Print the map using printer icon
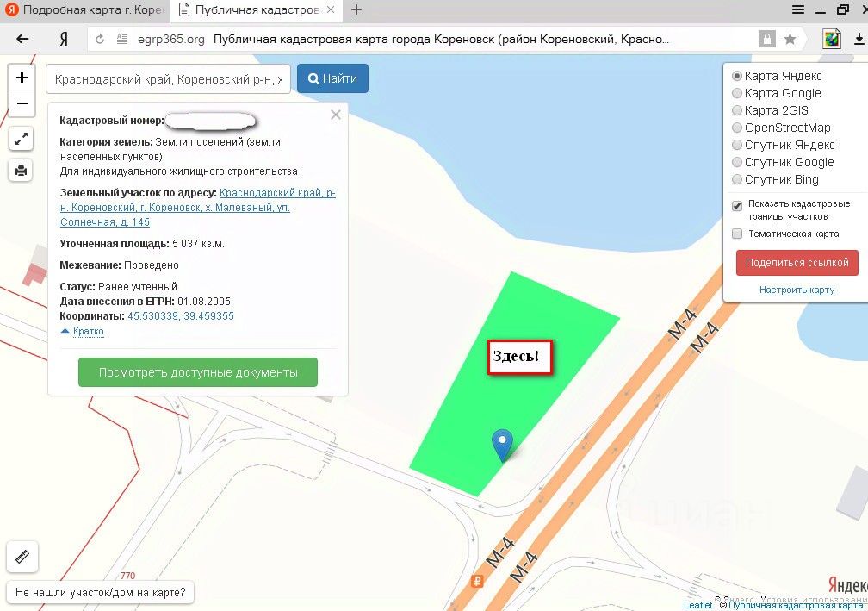The height and width of the screenshot is (611, 868). pyautogui.click(x=22, y=170)
